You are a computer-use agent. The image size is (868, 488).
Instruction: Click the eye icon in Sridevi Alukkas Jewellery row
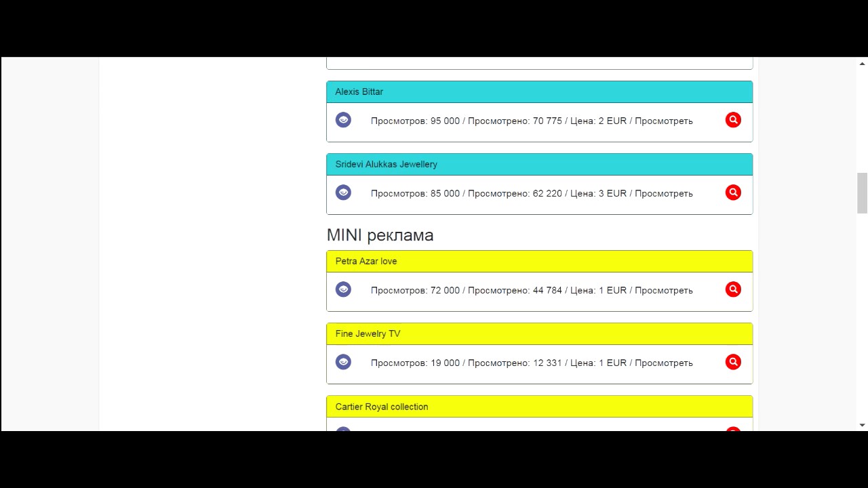tap(343, 192)
